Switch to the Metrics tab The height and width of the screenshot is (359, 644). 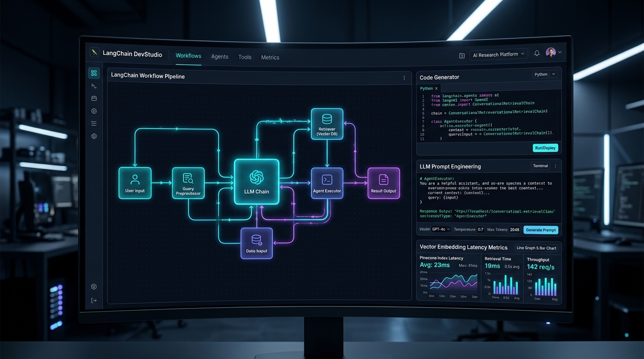coord(270,57)
